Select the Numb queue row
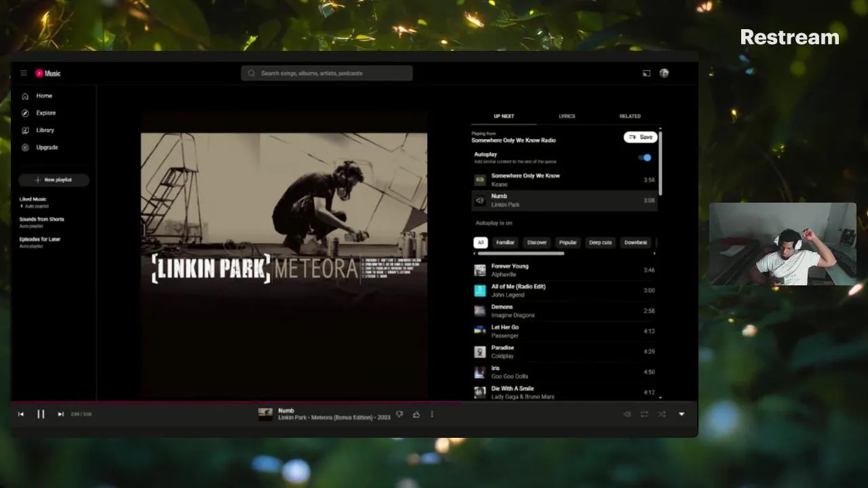This screenshot has width=868, height=488. point(564,200)
